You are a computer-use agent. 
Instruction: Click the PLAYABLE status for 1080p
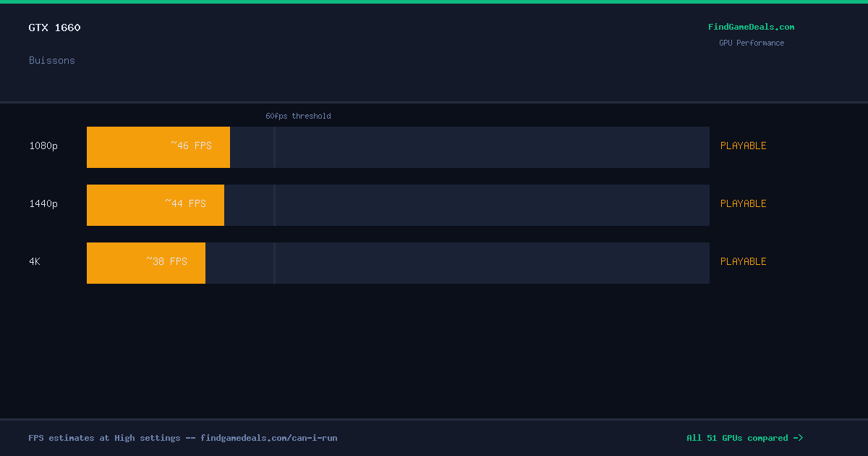click(x=744, y=145)
